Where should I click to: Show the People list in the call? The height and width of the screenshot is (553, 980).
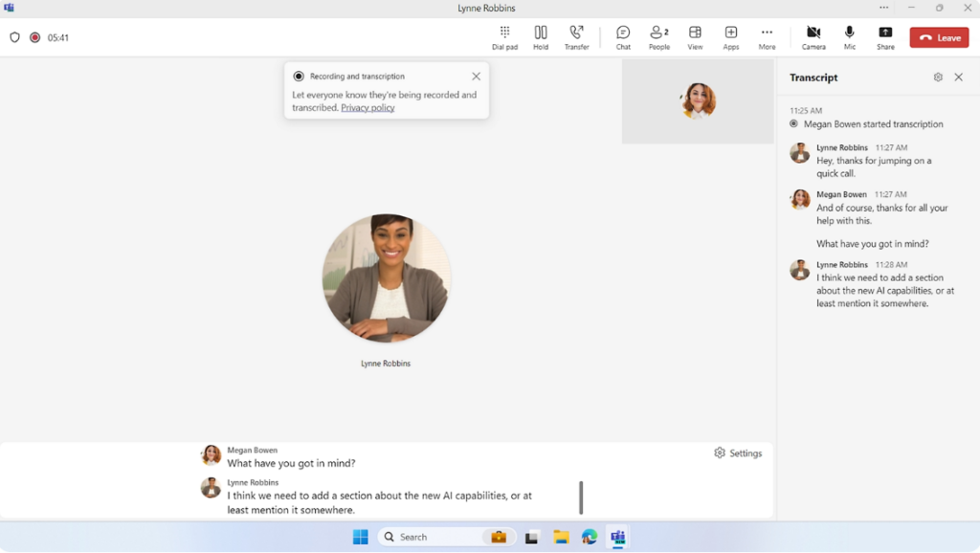tap(658, 37)
